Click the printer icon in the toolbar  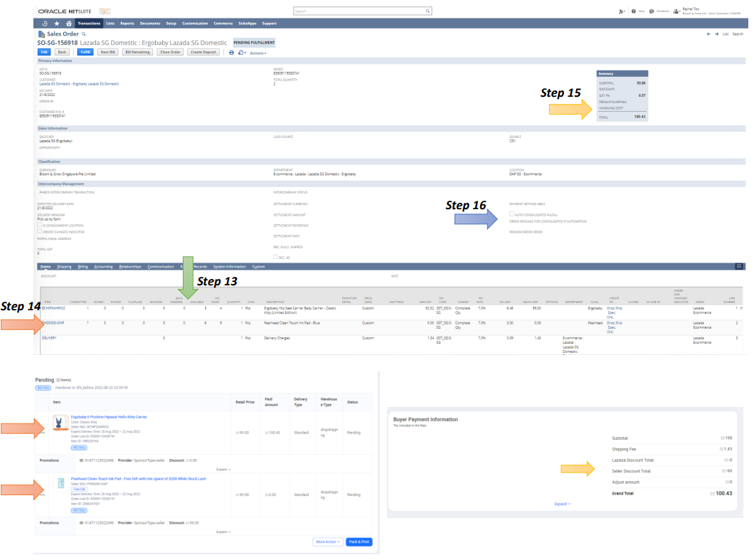pos(231,53)
